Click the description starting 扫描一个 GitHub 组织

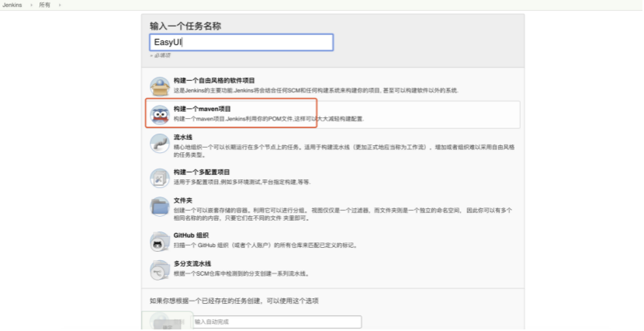[x=265, y=246]
